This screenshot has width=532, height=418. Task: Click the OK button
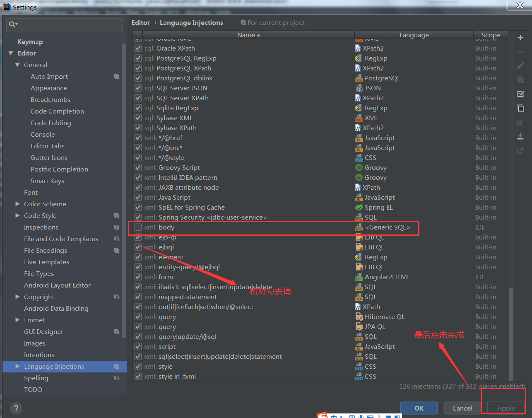point(419,408)
